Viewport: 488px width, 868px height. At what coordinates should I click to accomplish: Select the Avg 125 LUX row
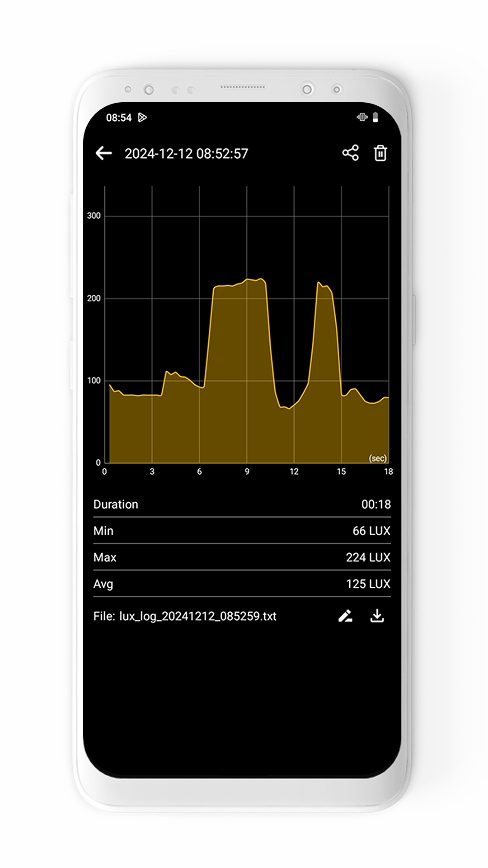[242, 584]
